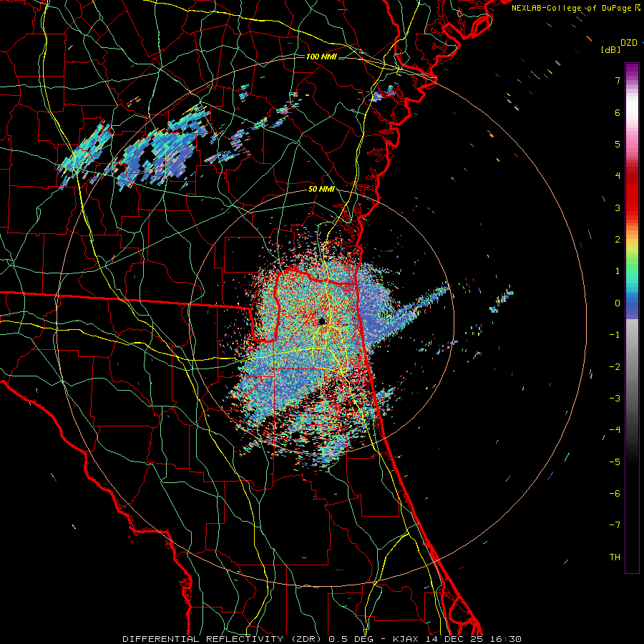Viewport: 644px width, 644px height.
Task: Click the TH label on color scale
Action: (x=615, y=557)
